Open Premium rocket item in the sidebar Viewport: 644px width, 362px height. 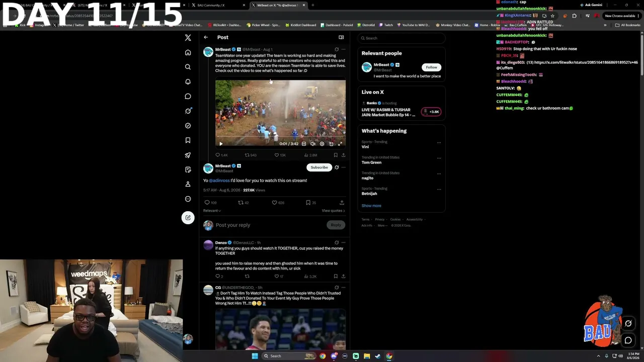[188, 155]
